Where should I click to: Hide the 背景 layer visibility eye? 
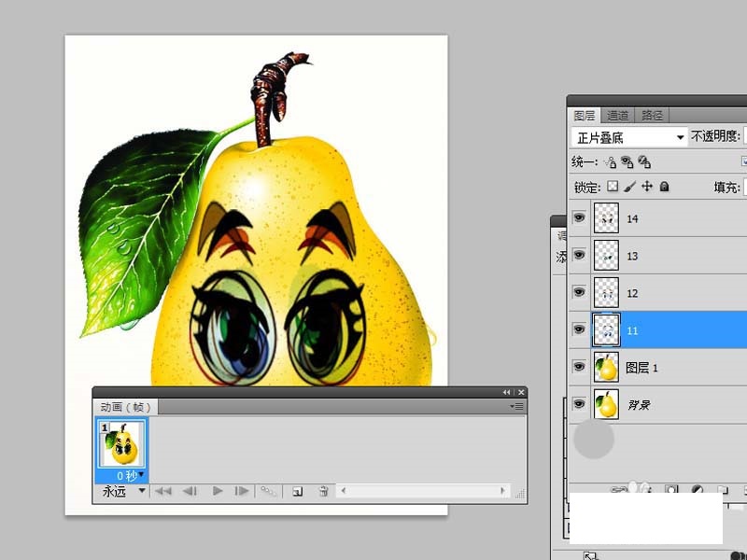[x=580, y=404]
